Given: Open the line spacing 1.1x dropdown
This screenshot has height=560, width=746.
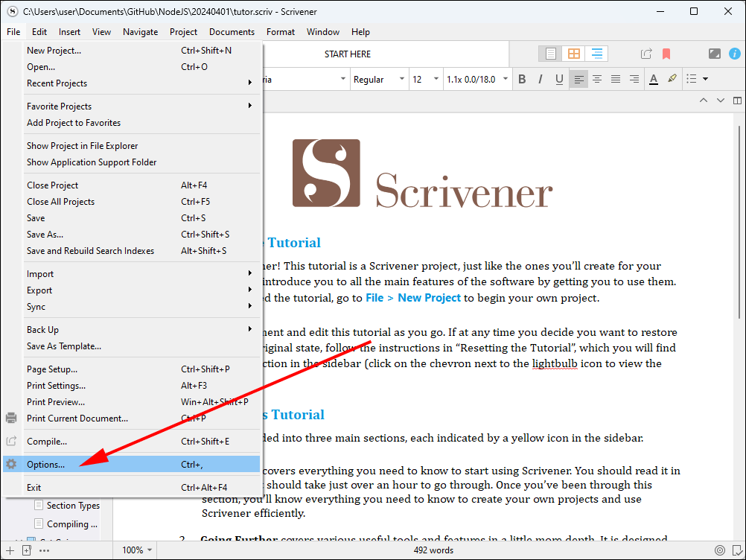Looking at the screenshot, I should [x=477, y=80].
